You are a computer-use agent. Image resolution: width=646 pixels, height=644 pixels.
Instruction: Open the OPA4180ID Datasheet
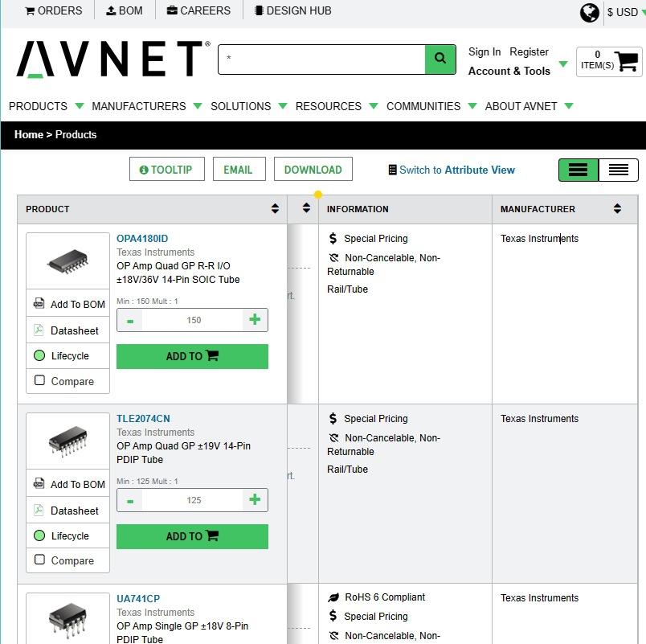[x=66, y=330]
